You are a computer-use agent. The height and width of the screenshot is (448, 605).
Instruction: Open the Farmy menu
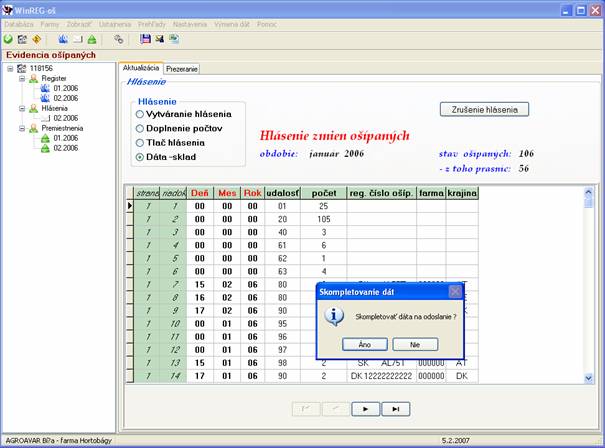pos(50,24)
